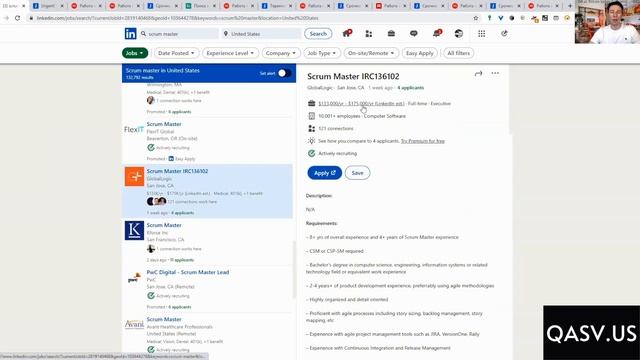The height and width of the screenshot is (360, 640).
Task: Open the Company filter dropdown
Action: click(280, 53)
